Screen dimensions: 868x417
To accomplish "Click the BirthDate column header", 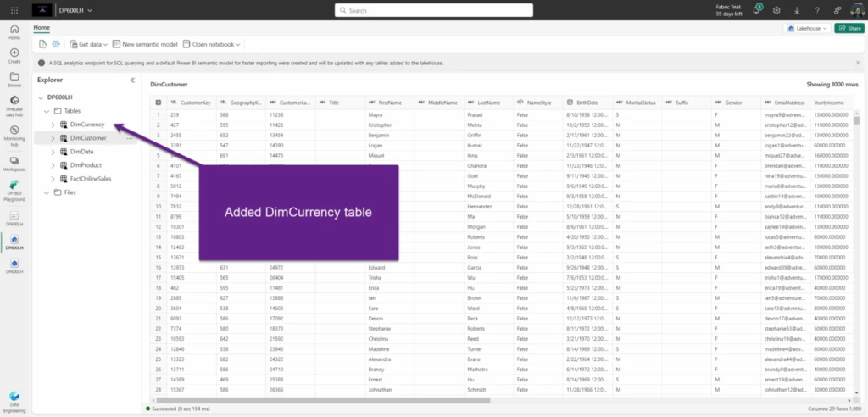I will point(588,103).
